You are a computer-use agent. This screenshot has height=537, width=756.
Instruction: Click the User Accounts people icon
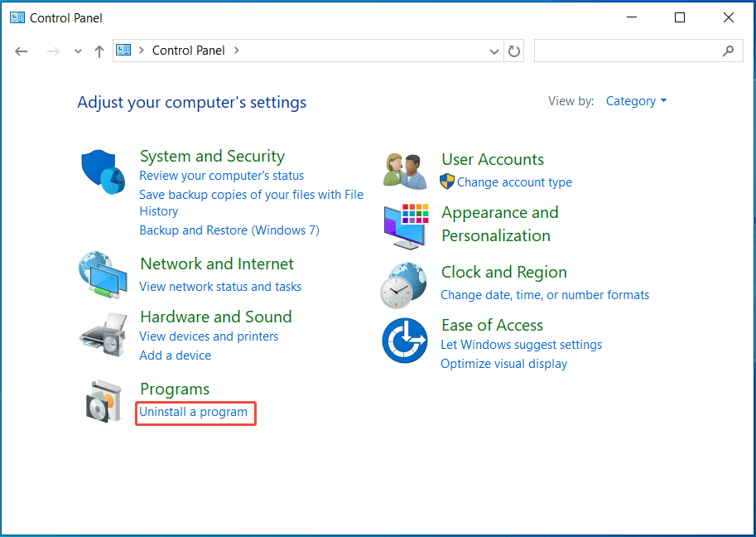click(x=404, y=169)
